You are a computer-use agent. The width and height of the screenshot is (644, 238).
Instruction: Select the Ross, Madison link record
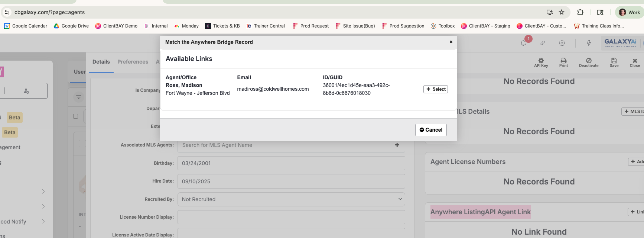(435, 89)
